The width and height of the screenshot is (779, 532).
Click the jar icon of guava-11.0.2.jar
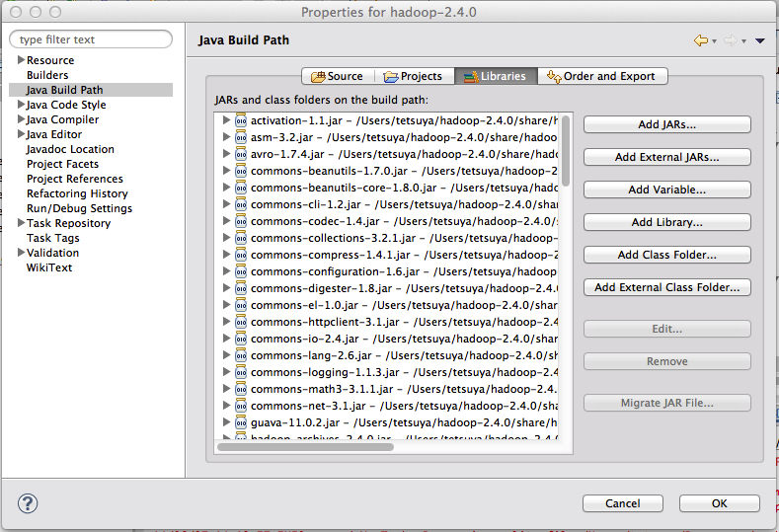[x=241, y=422]
